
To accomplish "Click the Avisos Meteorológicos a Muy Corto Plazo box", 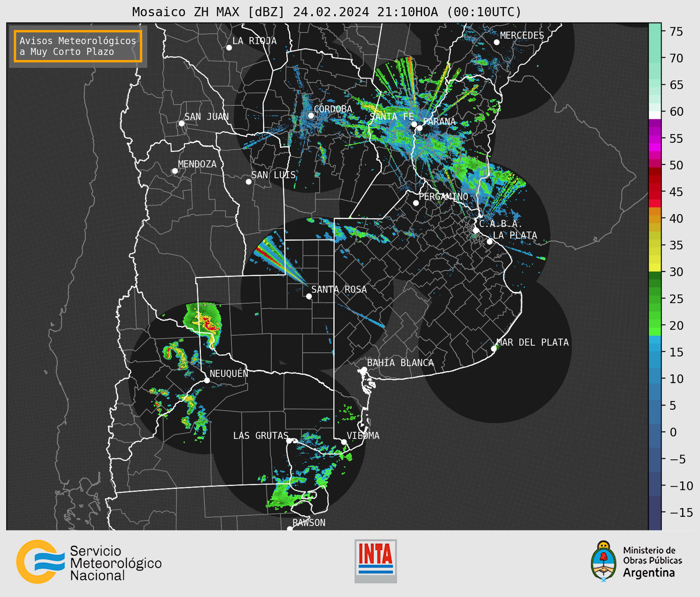I will pyautogui.click(x=78, y=46).
